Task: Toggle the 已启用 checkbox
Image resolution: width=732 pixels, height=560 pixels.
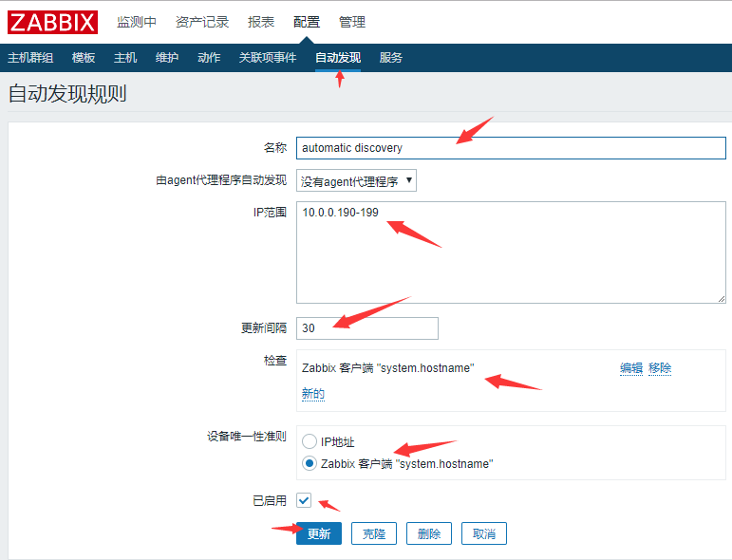Action: pos(304,500)
